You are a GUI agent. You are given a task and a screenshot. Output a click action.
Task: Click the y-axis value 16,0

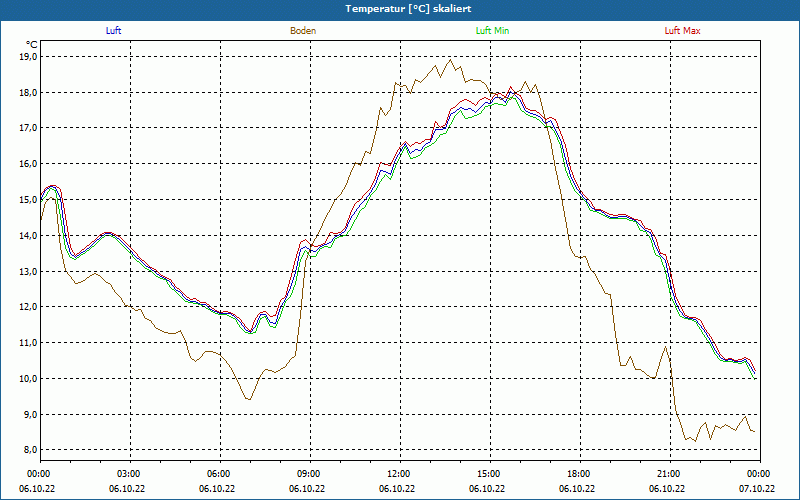pyautogui.click(x=29, y=164)
